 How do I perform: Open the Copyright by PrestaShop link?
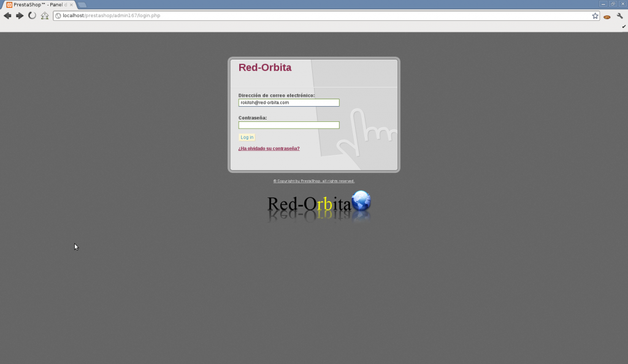(x=313, y=181)
